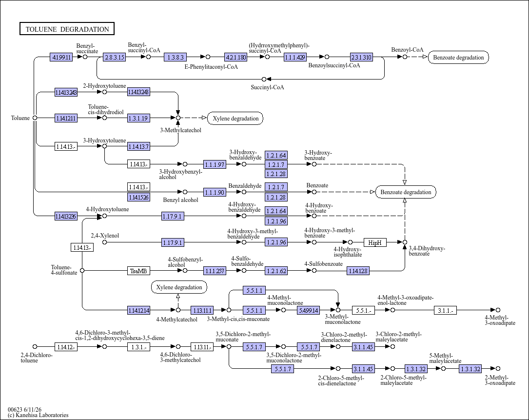Click the 4-Hydroxyisophthalate compound circle
Screen dimensions: 529x420
350,242
